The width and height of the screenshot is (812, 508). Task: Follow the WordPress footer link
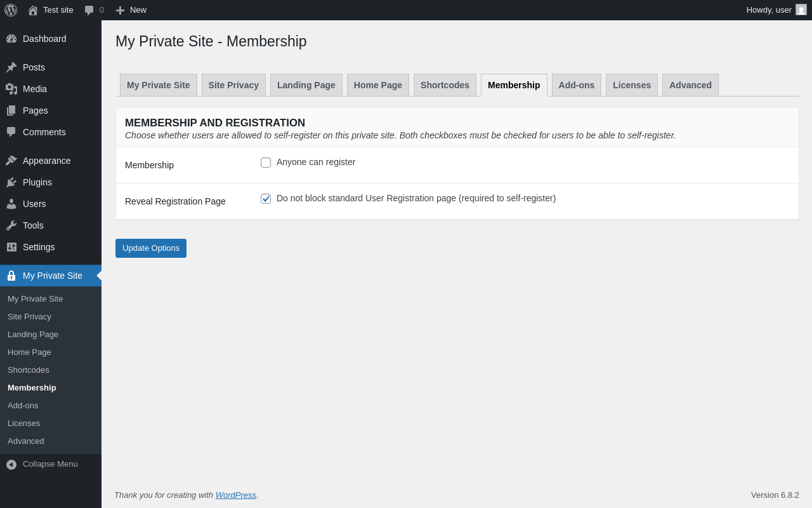click(236, 495)
